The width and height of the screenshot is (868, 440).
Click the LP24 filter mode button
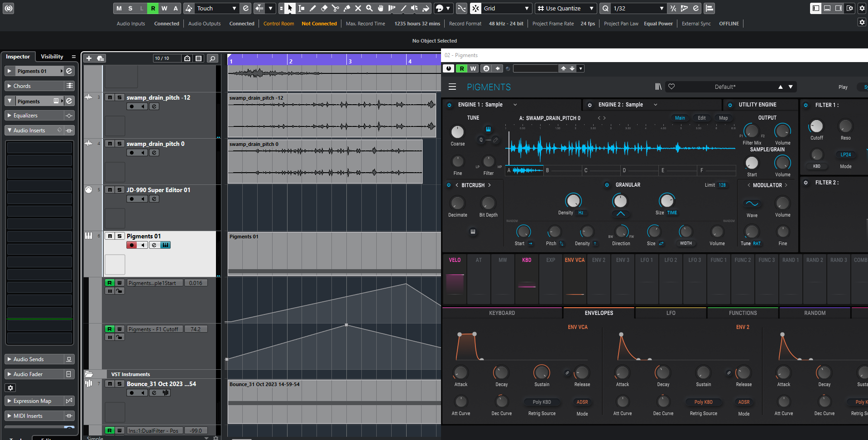pyautogui.click(x=845, y=155)
